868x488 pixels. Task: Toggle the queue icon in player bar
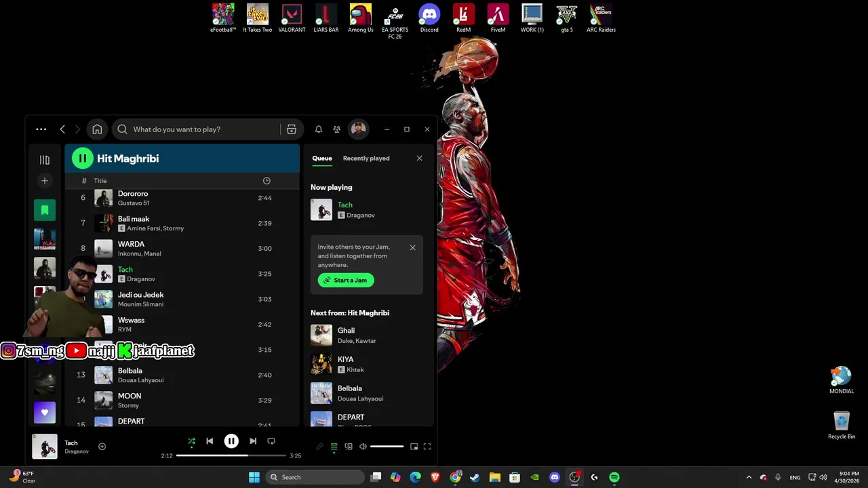[334, 447]
